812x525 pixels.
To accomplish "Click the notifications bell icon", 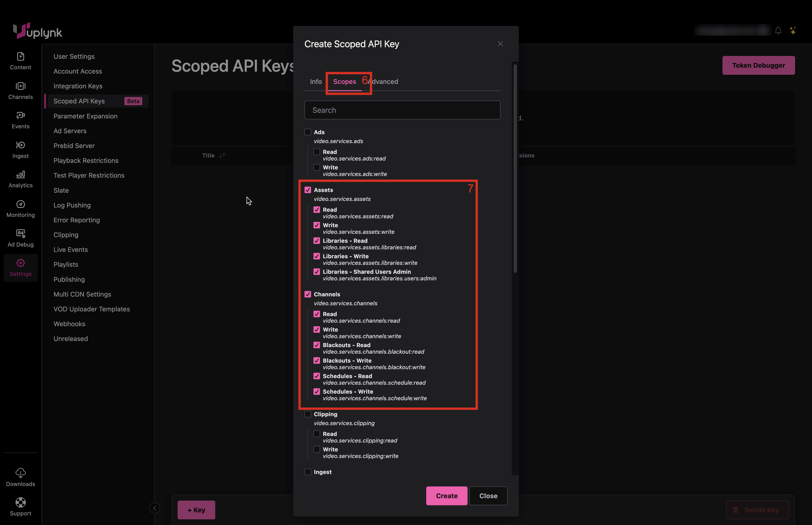I will 778,31.
